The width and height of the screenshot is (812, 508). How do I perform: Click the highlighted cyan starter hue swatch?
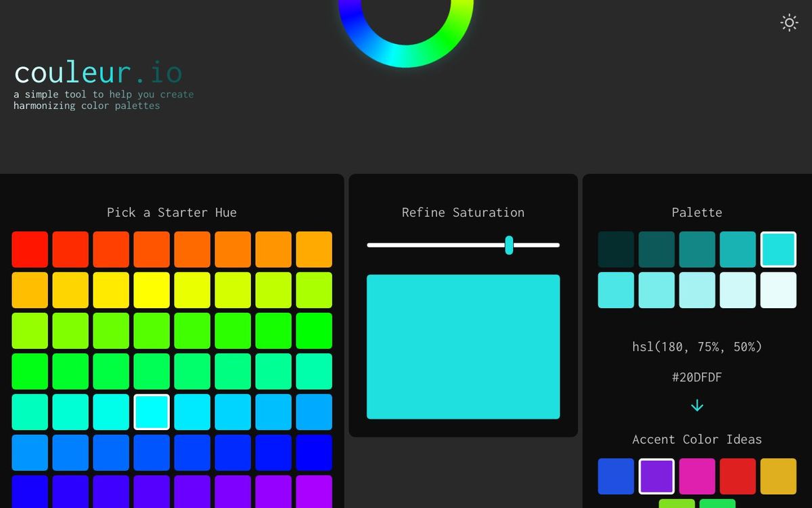point(152,412)
